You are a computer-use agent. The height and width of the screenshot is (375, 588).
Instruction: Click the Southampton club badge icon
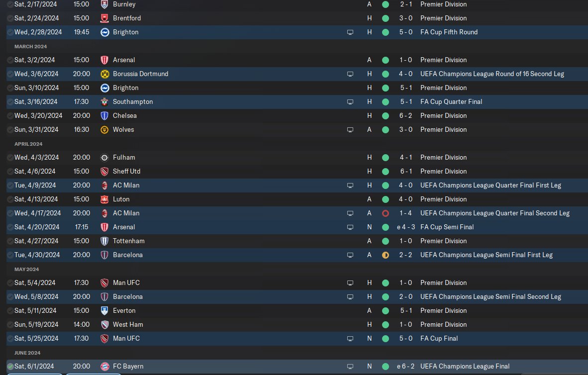(104, 101)
